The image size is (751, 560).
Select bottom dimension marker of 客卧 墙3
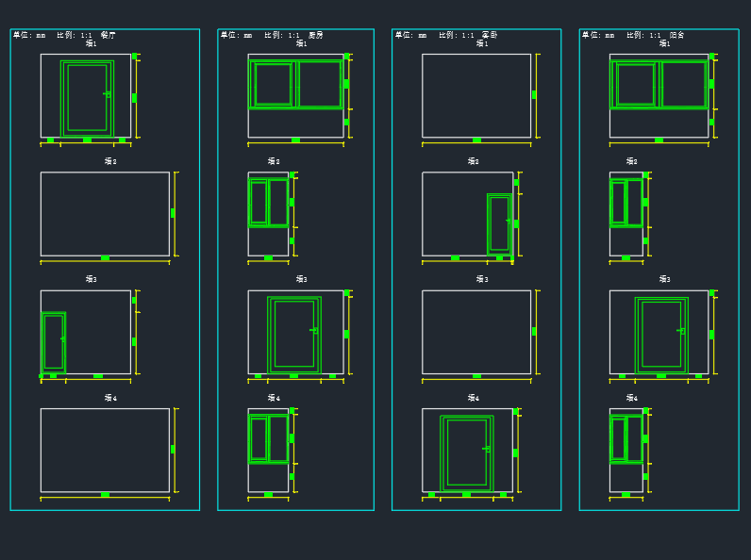pyautogui.click(x=476, y=376)
